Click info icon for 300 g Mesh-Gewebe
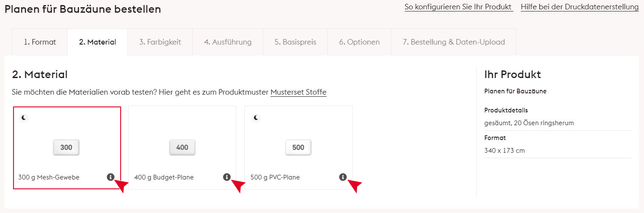Screen dimensions: 644x213 (x=111, y=177)
